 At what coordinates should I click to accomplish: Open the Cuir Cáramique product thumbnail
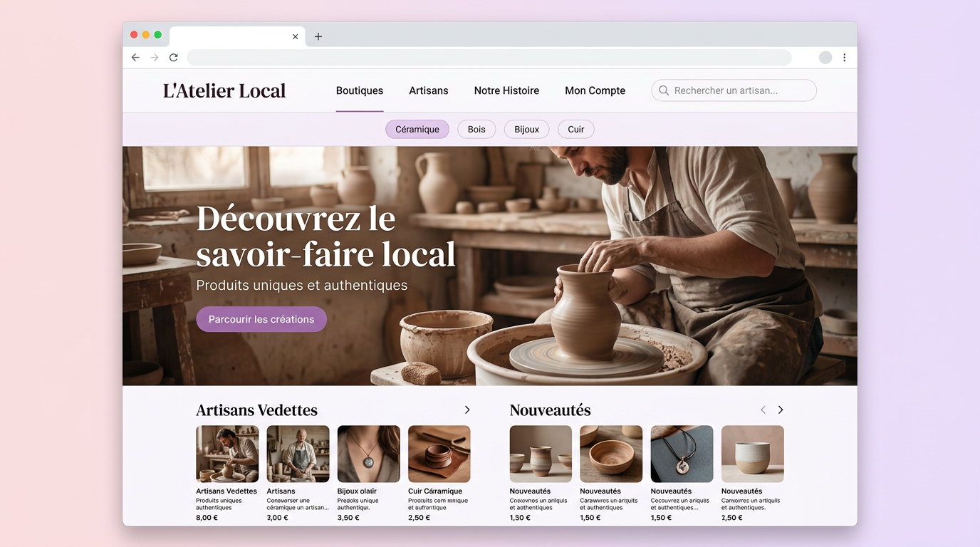[x=439, y=454]
